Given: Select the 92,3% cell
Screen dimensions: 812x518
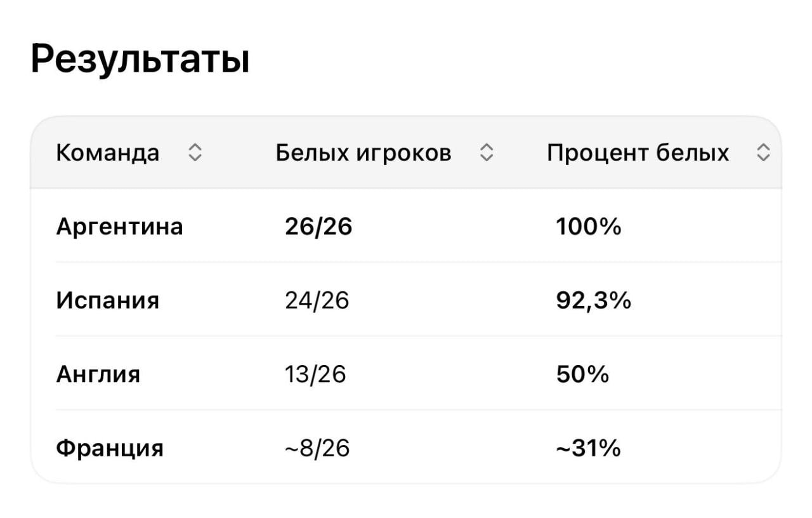Looking at the screenshot, I should tap(594, 300).
